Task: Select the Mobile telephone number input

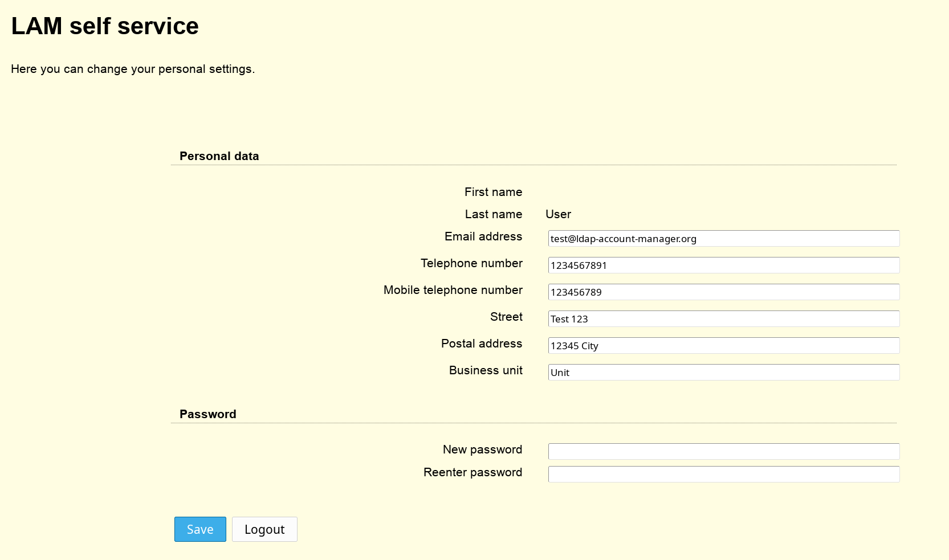Action: coord(723,292)
